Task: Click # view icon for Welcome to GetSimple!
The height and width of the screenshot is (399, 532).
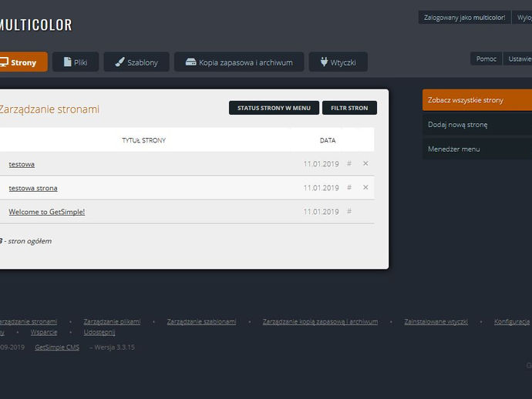Action: coord(349,211)
